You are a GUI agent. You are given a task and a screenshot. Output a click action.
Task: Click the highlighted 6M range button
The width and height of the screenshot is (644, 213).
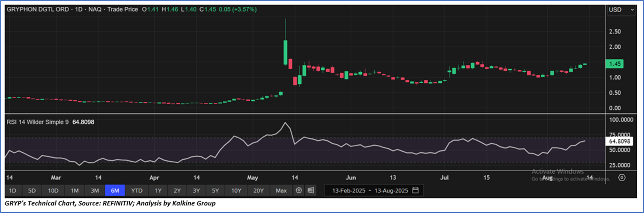pos(115,191)
